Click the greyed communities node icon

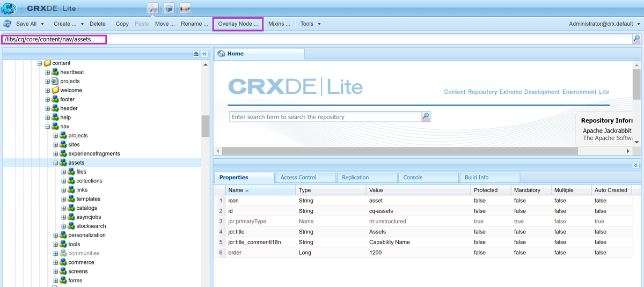coord(63,253)
